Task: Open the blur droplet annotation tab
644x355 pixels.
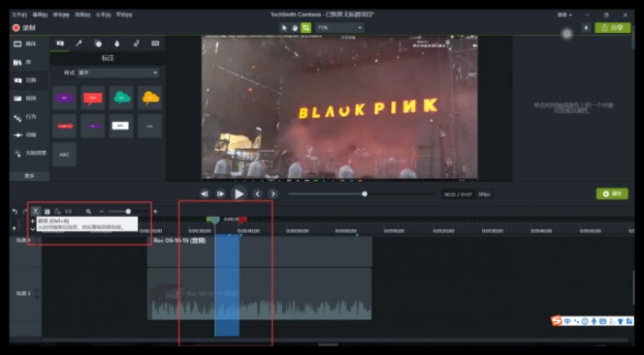Action: click(117, 43)
